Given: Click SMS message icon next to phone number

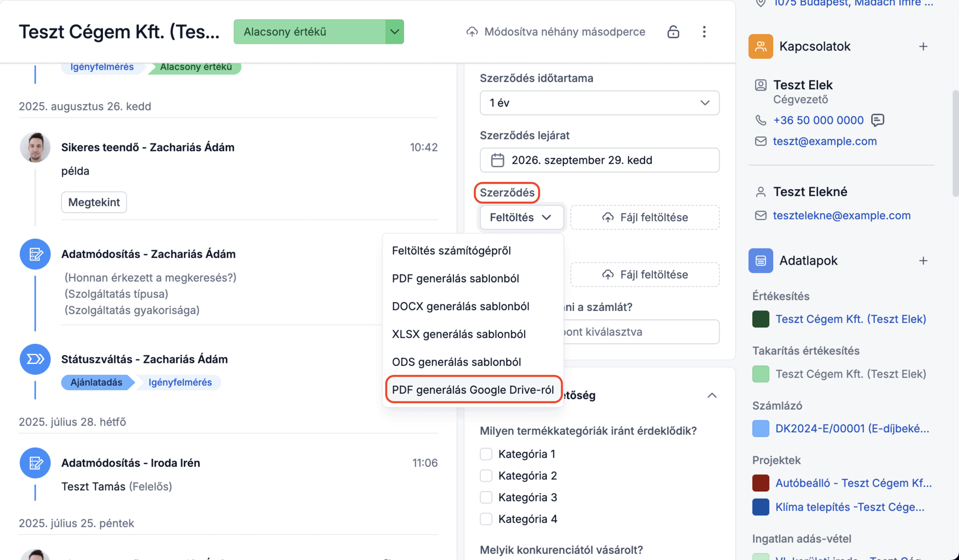Looking at the screenshot, I should (x=877, y=120).
